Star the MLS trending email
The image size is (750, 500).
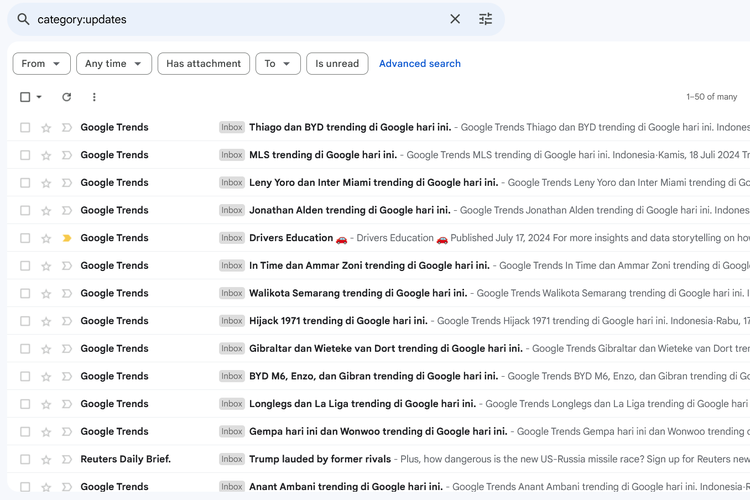46,156
